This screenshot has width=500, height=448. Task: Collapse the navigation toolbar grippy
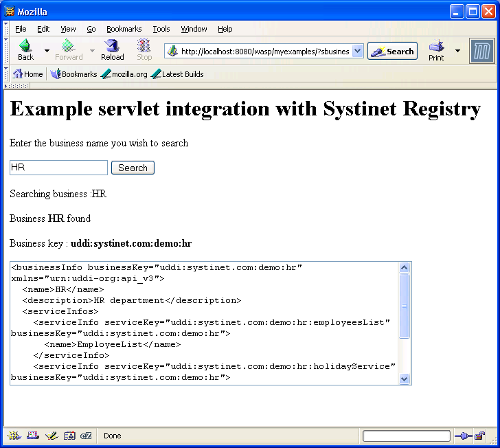5,50
